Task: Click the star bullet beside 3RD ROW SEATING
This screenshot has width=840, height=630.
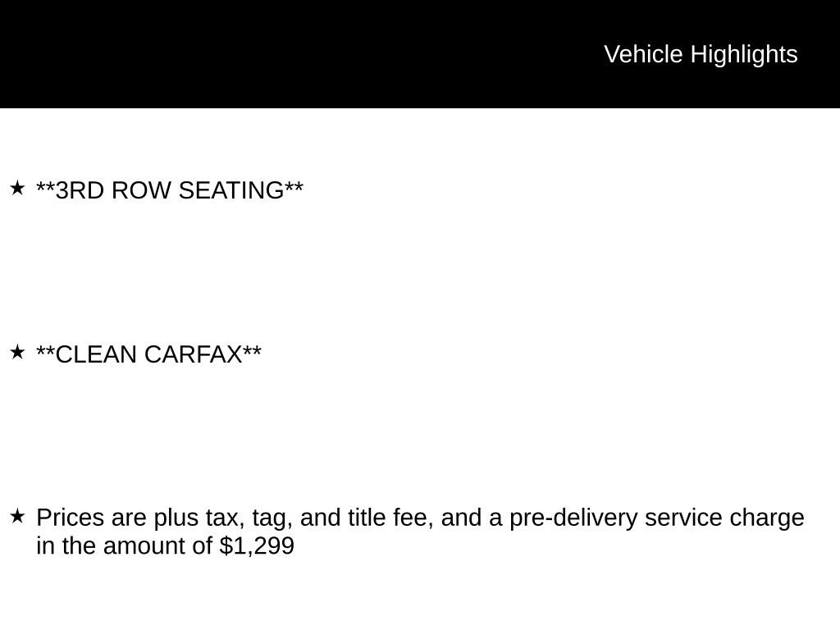Action: point(17,189)
